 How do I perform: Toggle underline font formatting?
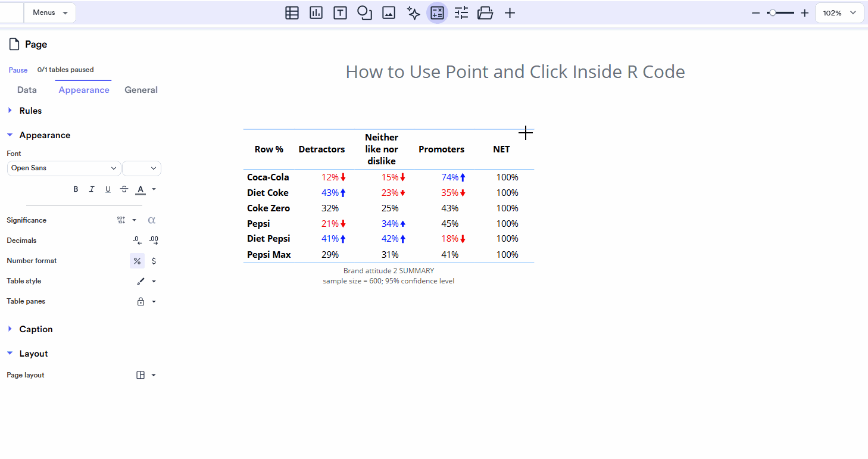coord(108,189)
